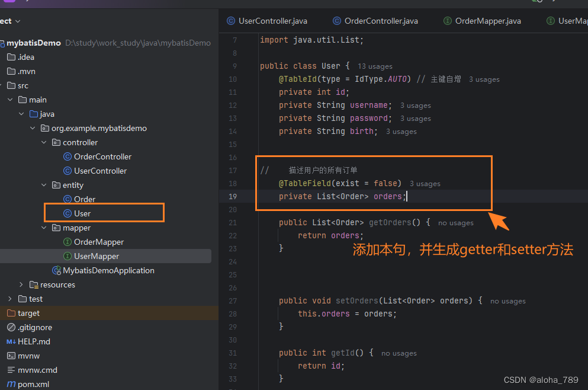
Task: Click the UserMapper interface icon
Action: coord(68,257)
